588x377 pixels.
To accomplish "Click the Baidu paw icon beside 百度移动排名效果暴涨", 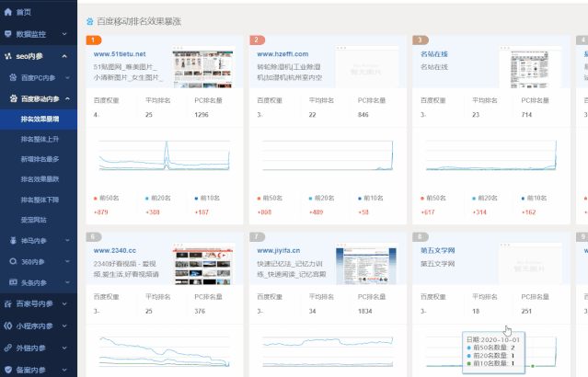I will click(89, 22).
